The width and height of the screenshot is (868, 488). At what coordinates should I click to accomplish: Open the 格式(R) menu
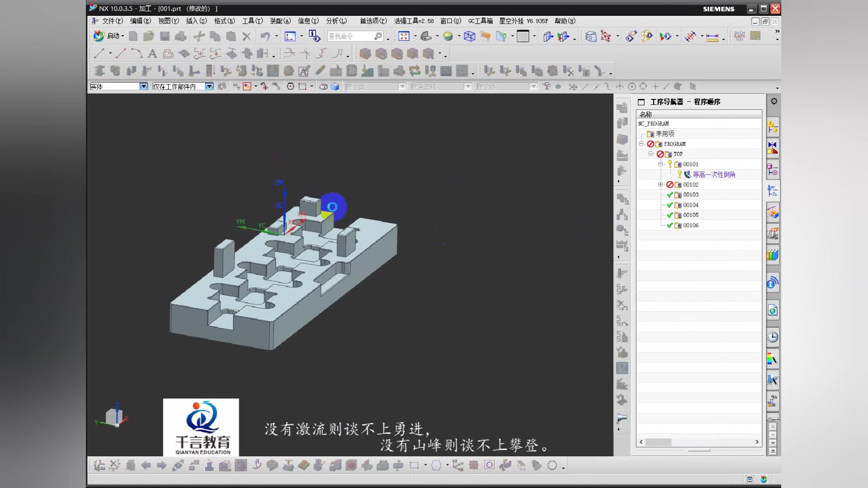click(x=224, y=21)
